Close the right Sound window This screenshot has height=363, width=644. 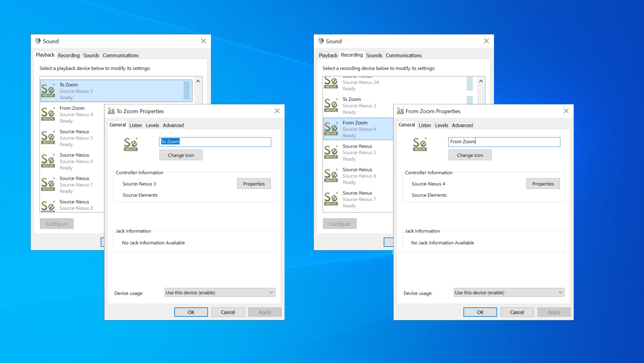click(486, 41)
